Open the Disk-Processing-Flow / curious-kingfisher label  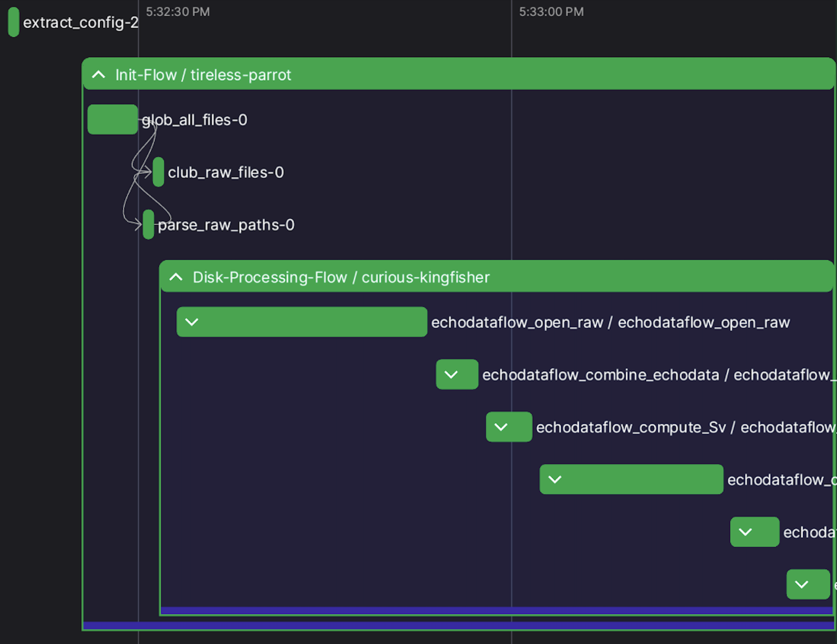coord(341,277)
